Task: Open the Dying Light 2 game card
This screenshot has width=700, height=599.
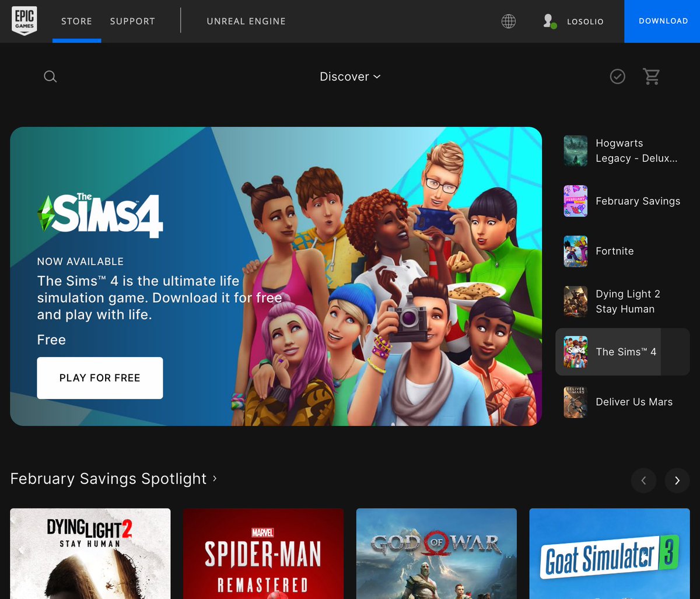Action: (x=90, y=554)
